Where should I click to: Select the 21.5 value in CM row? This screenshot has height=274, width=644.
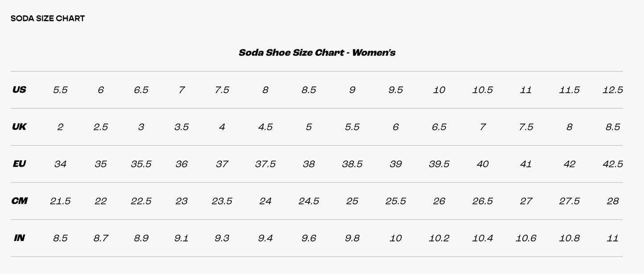point(60,201)
